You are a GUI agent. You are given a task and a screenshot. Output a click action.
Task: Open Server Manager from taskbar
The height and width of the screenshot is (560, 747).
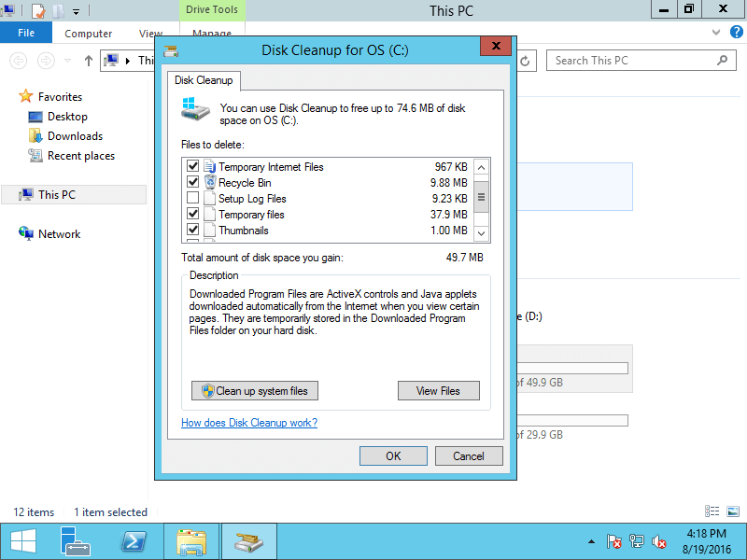[76, 542]
